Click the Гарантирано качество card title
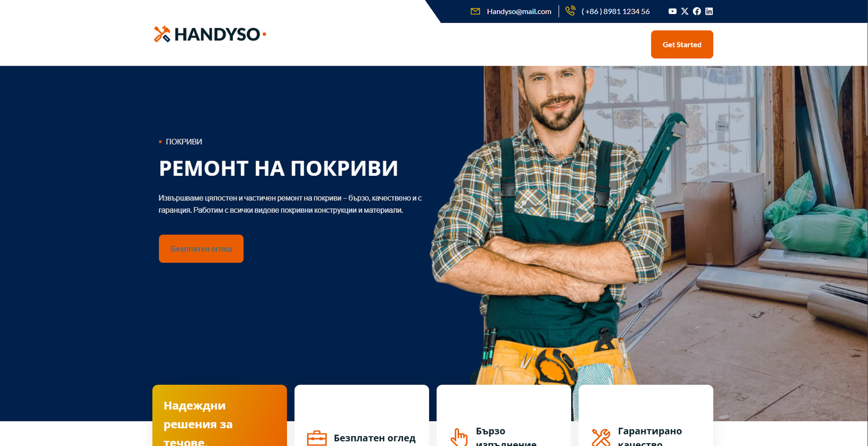Viewport: 868px width, 446px height. [x=650, y=437]
